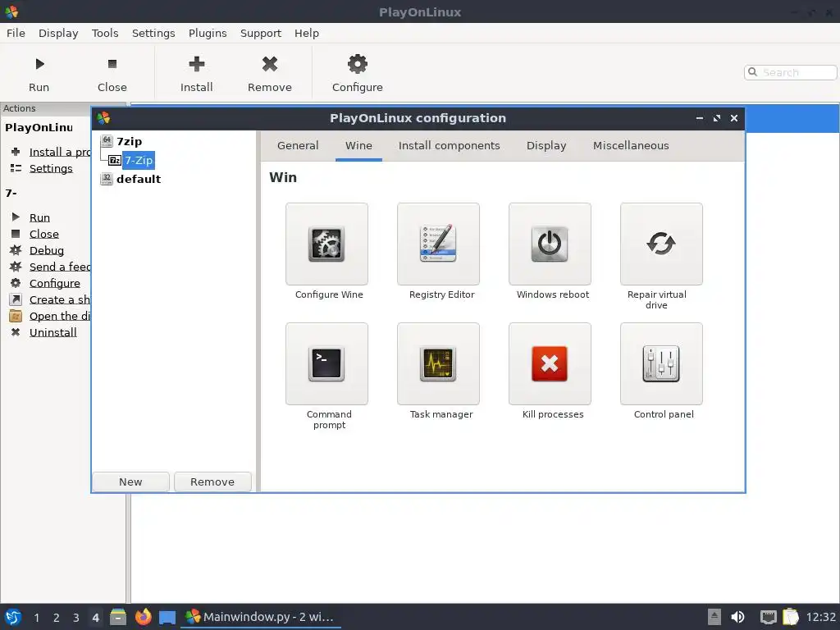This screenshot has height=630, width=840.
Task: Open the Help menu
Action: pos(307,33)
